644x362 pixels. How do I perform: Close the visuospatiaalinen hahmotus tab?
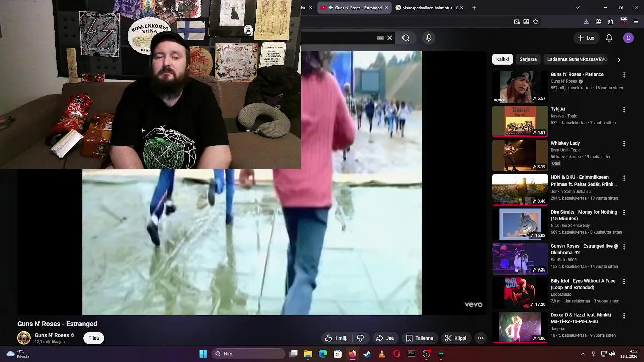pos(461,8)
